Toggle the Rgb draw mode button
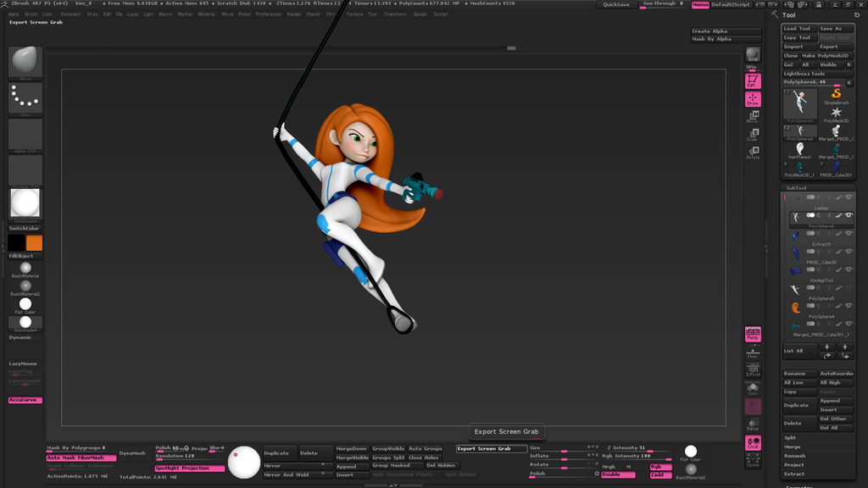The image size is (868, 488). click(x=660, y=467)
